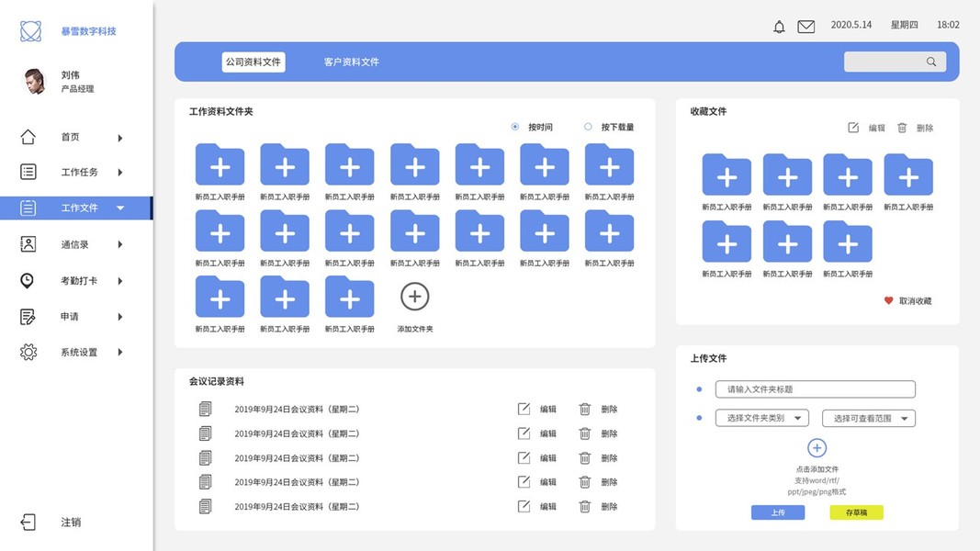Click the trash icon in 收藏文件 panel
Screen dimensions: 980x551
(x=902, y=128)
